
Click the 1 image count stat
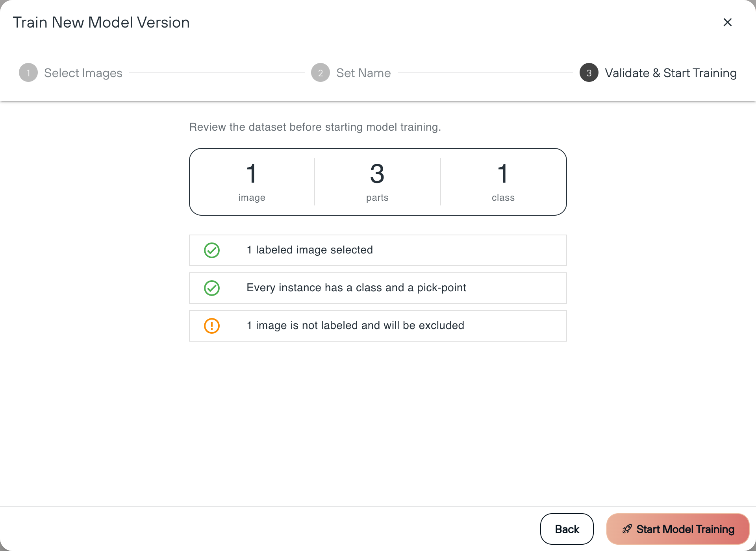(252, 182)
